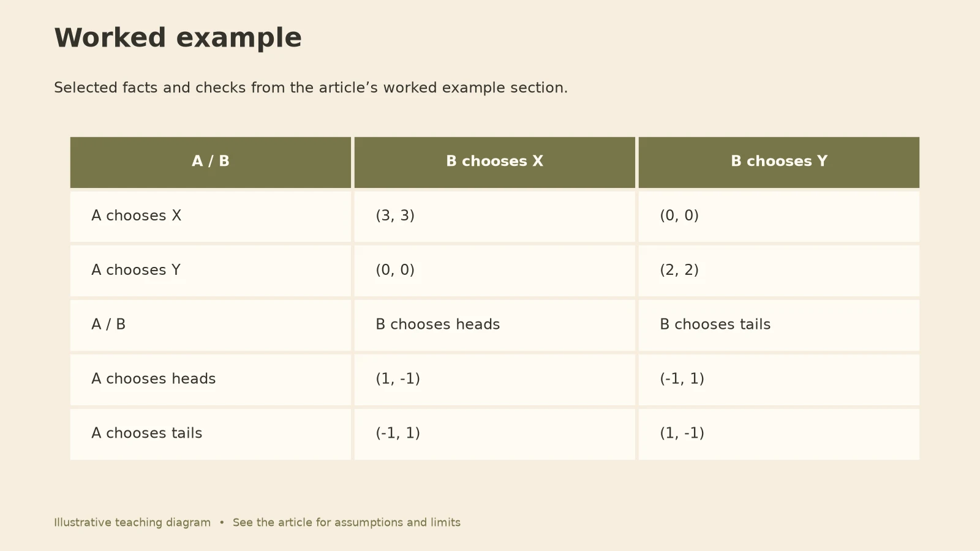Click the 'See the article for assumptions' footer text
Screen dimensions: 980x551
(347, 522)
